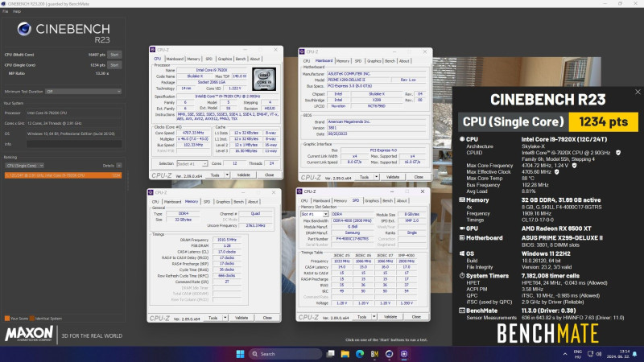Switch to Graphics tab in the CPU-Z motherboard window
The width and height of the screenshot is (644, 362).
point(374,61)
